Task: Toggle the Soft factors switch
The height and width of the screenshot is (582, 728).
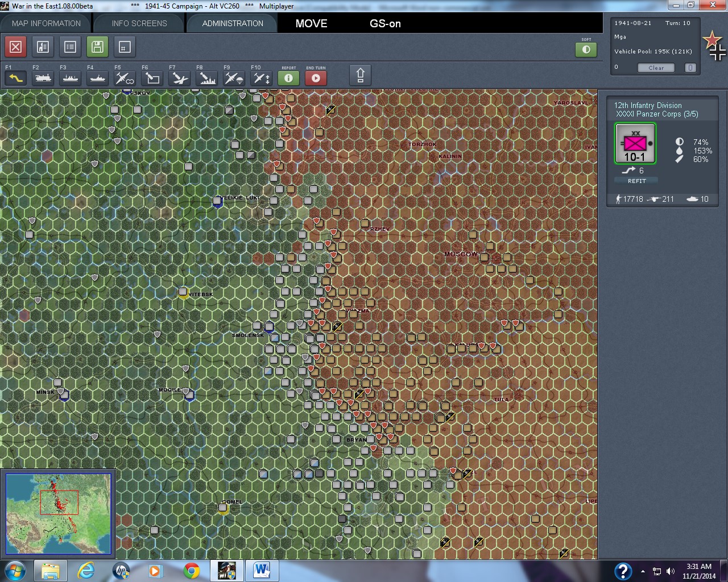Action: click(x=586, y=49)
